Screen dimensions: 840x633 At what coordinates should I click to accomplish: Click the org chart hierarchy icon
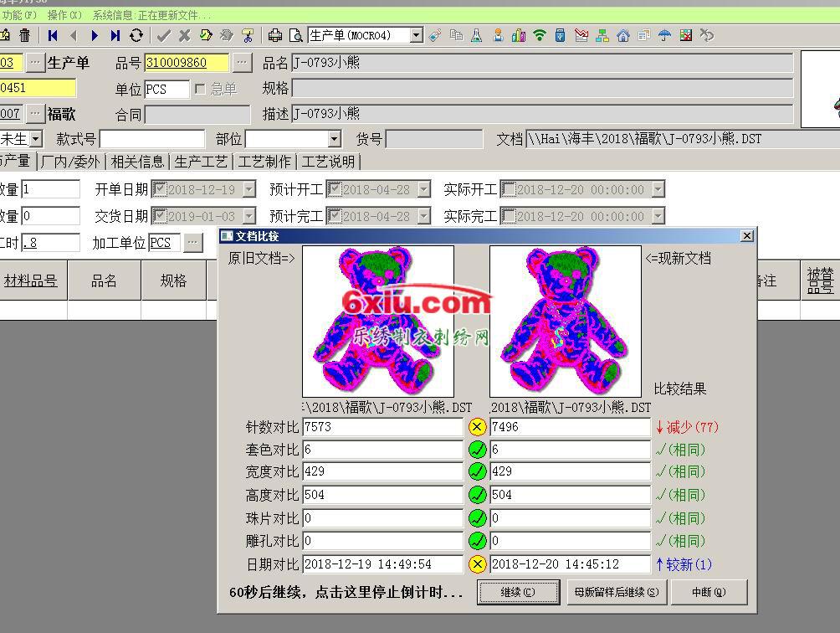[x=602, y=35]
